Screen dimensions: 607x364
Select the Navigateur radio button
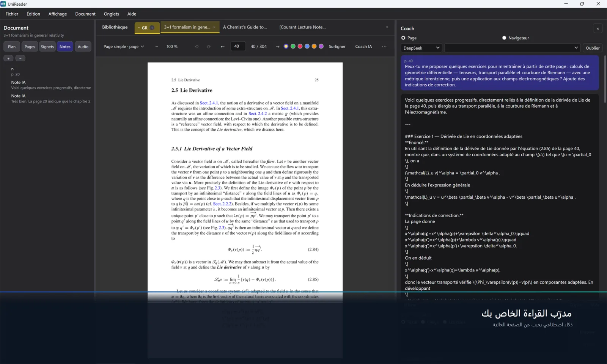(504, 38)
